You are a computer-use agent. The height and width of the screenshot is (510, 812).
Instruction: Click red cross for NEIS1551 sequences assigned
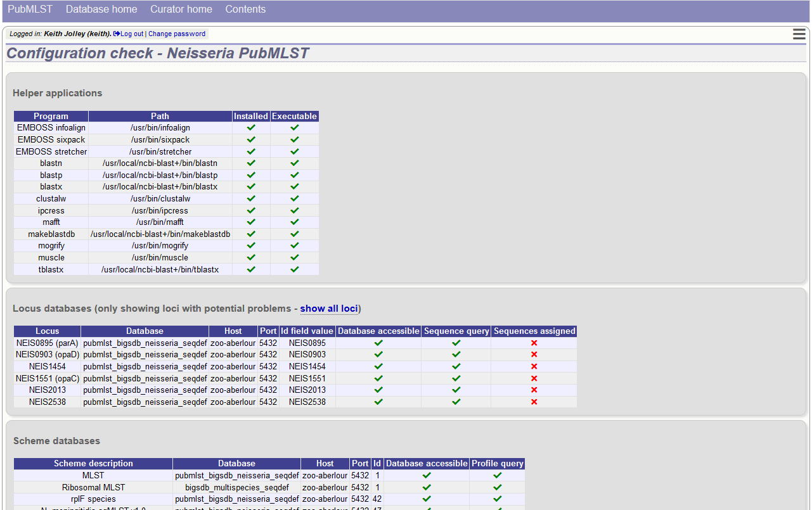[534, 378]
